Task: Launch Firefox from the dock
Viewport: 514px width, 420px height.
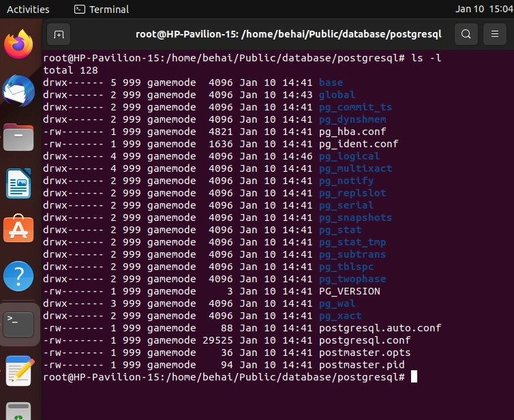Action: pos(18,44)
